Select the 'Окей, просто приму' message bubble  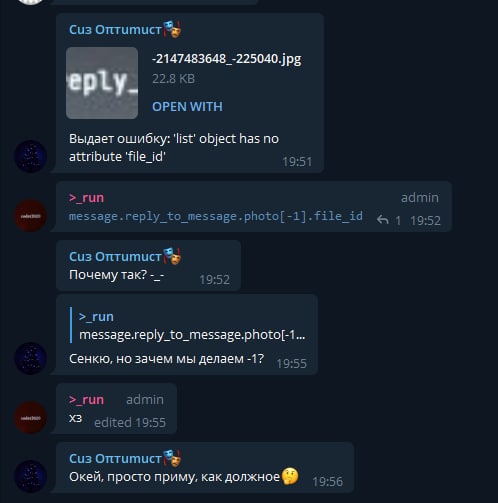[x=205, y=467]
